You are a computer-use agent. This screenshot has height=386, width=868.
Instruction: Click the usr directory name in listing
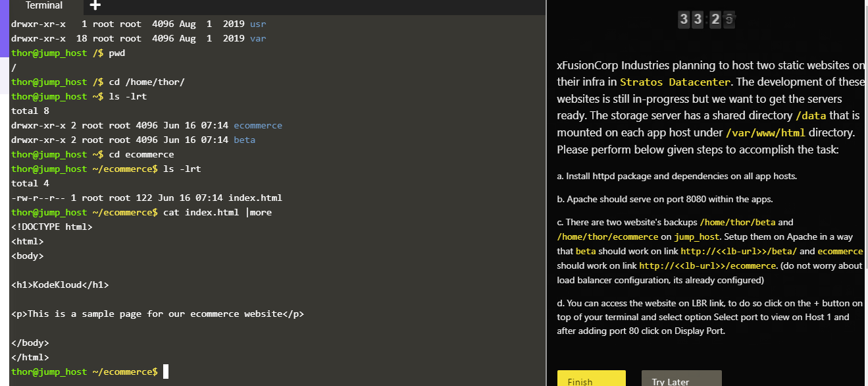point(258,24)
